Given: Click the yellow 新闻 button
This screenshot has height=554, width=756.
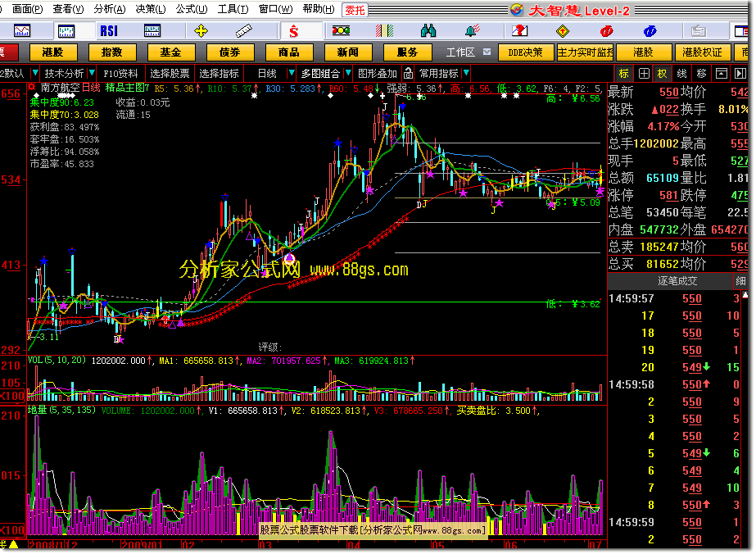Looking at the screenshot, I should tap(347, 52).
